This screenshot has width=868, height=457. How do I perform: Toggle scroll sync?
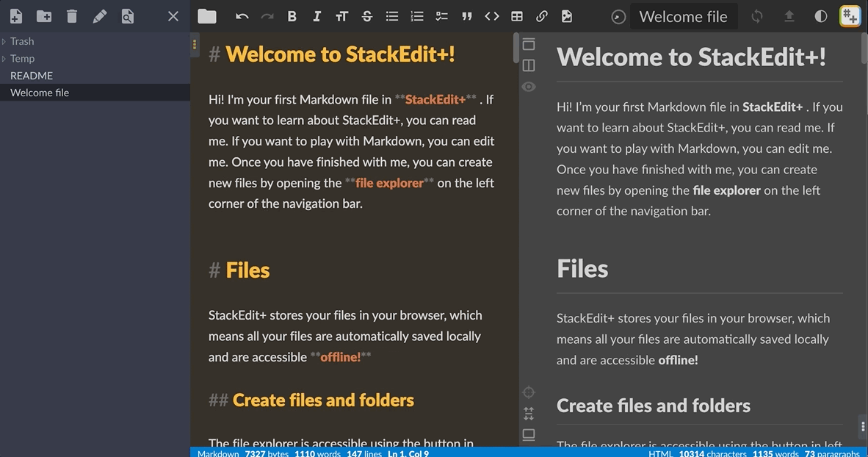(x=529, y=413)
